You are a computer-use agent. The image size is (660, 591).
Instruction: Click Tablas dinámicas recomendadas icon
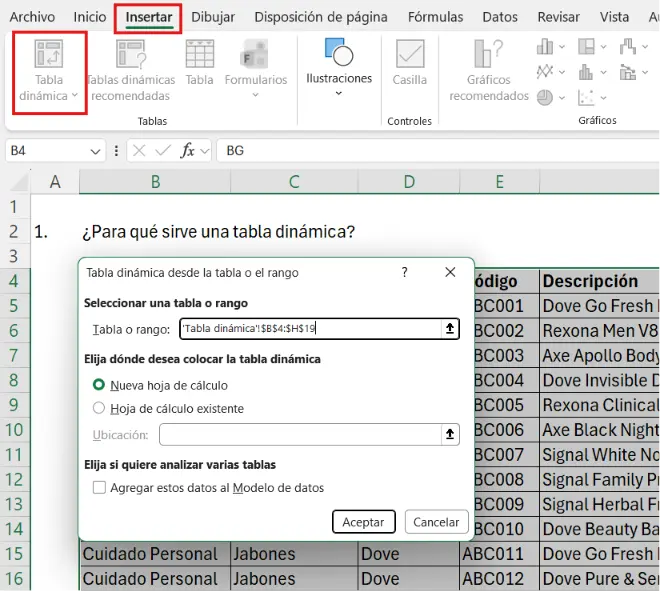131,54
